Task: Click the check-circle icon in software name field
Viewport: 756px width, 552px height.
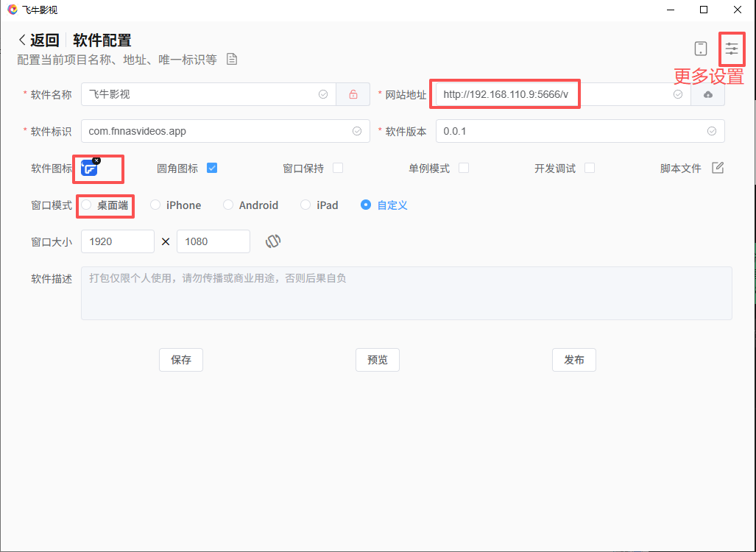Action: click(323, 94)
